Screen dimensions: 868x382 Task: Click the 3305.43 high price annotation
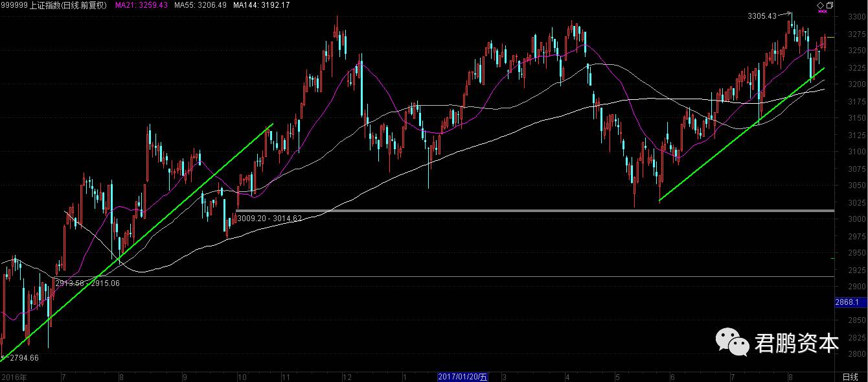click(762, 16)
